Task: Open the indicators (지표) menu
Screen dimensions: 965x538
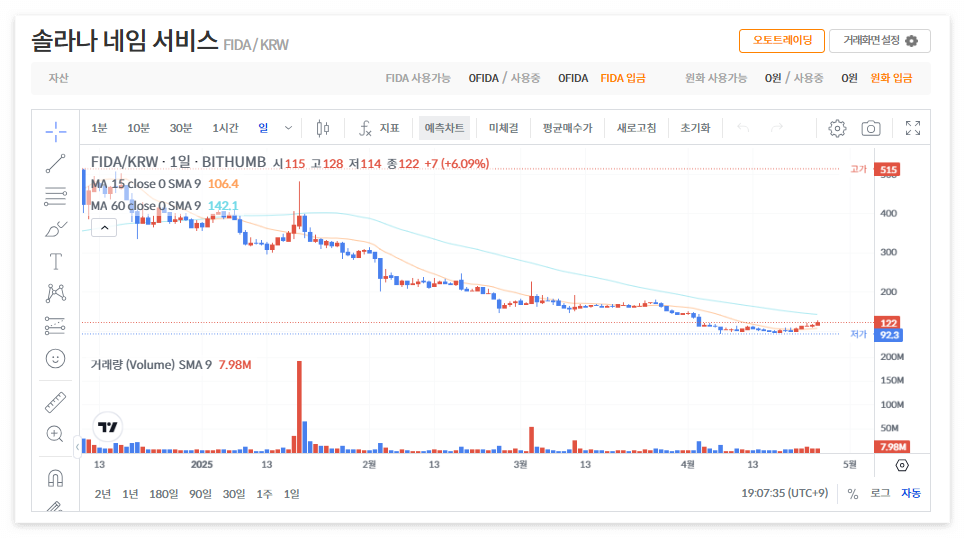Action: 378,128
